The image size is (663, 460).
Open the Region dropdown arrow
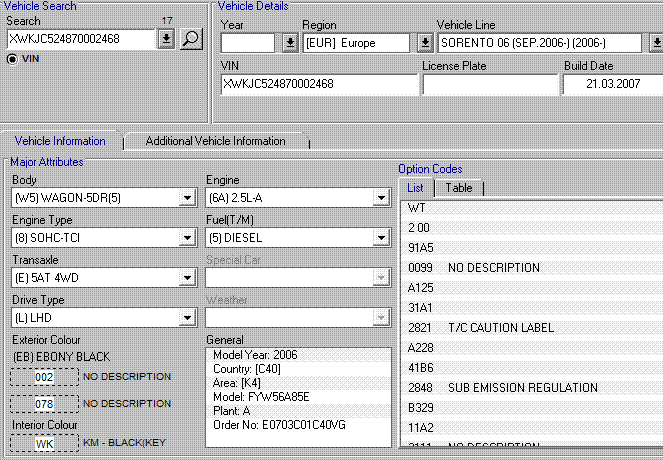(x=424, y=43)
